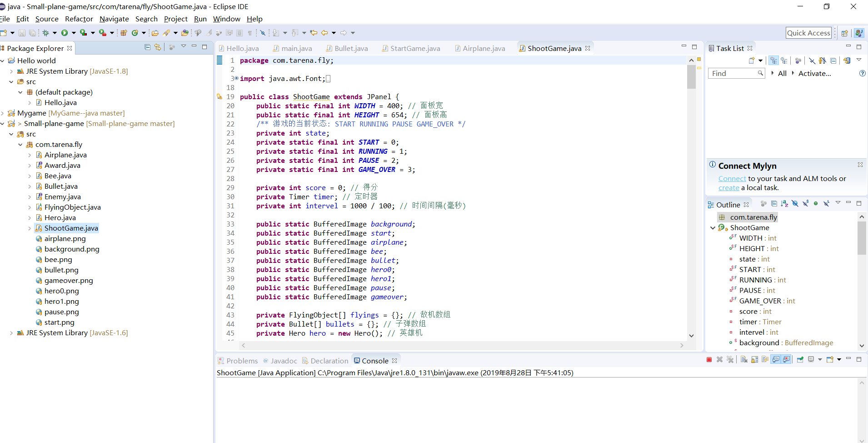Run the program with the green Run button
Screen dimensions: 868x443
(x=65, y=33)
